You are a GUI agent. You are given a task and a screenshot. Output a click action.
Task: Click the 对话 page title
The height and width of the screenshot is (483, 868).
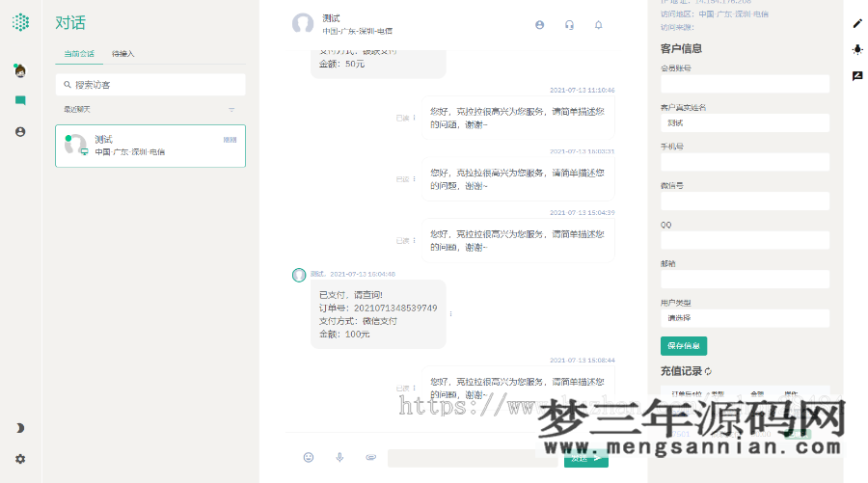coord(70,23)
